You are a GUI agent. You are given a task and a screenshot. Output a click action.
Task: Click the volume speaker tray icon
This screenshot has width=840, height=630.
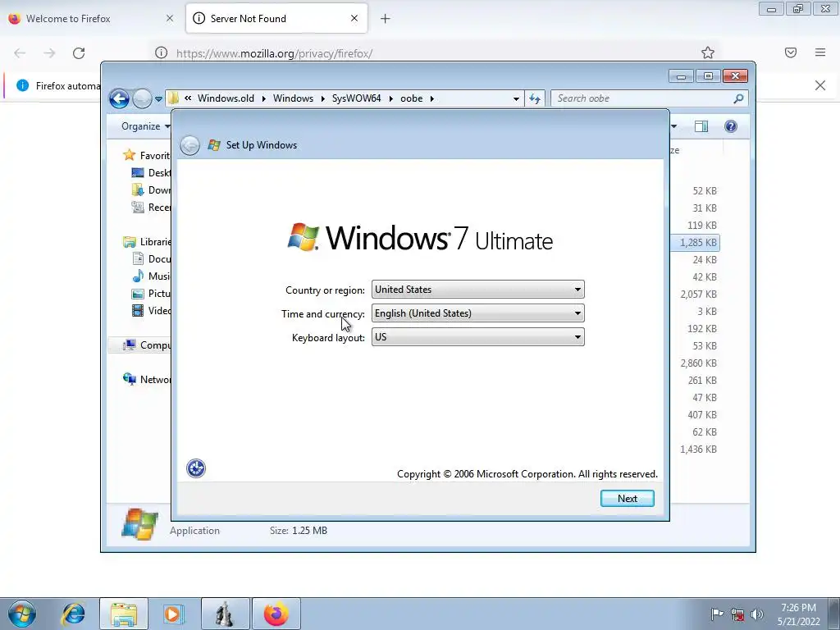click(757, 614)
